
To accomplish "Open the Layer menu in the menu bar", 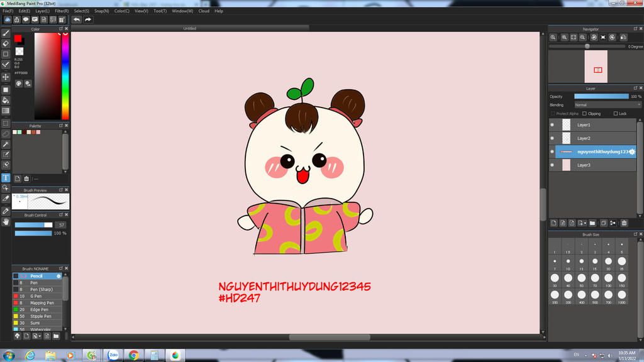I will (42, 11).
